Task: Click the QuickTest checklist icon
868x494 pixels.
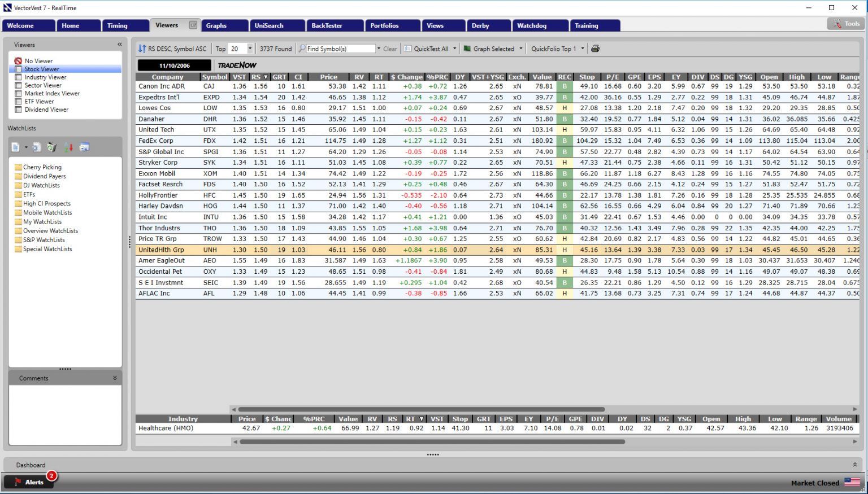Action: click(408, 49)
